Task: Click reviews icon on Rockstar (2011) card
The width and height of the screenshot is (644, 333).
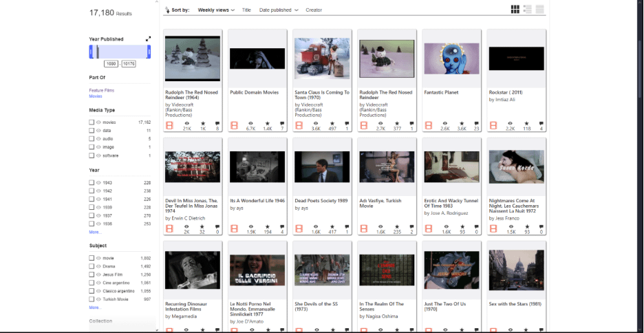Action: tap(541, 123)
